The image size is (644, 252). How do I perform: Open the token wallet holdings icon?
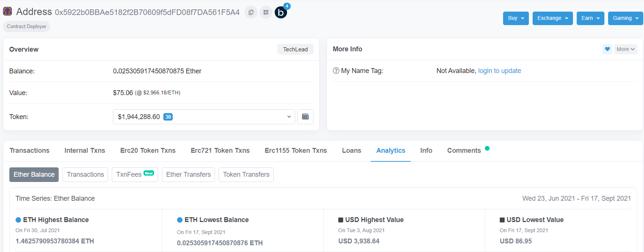pyautogui.click(x=305, y=117)
